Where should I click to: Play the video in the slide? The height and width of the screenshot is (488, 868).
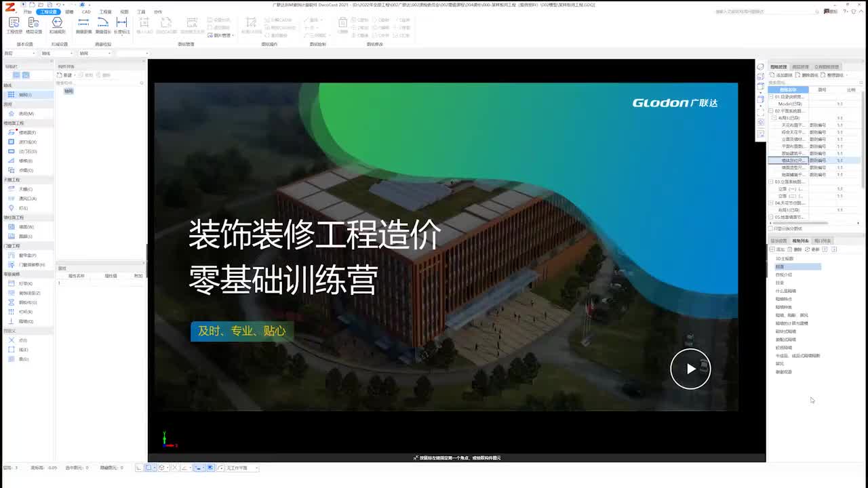tap(690, 369)
